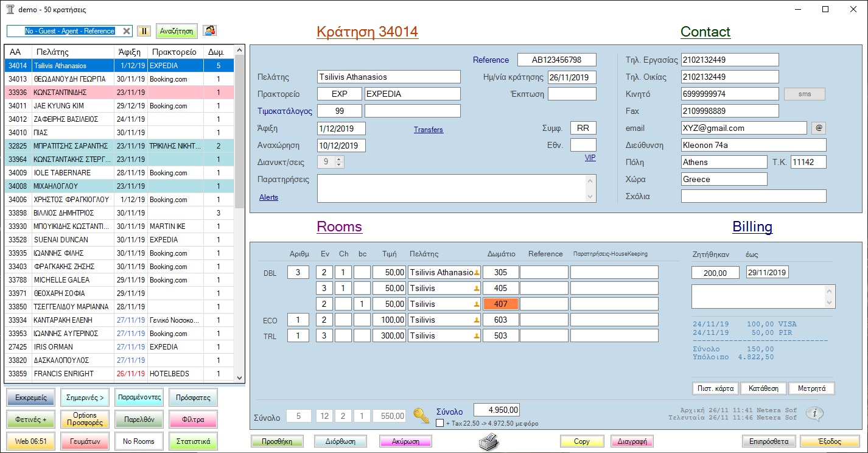Screen dimensions: 868x453
Task: Click the Reference label link
Action: coord(491,60)
